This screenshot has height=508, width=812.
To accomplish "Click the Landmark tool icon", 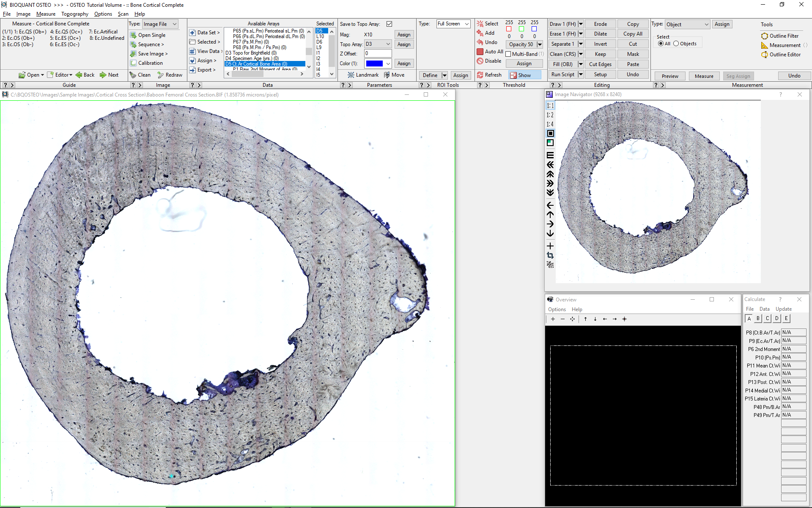I will [x=351, y=75].
